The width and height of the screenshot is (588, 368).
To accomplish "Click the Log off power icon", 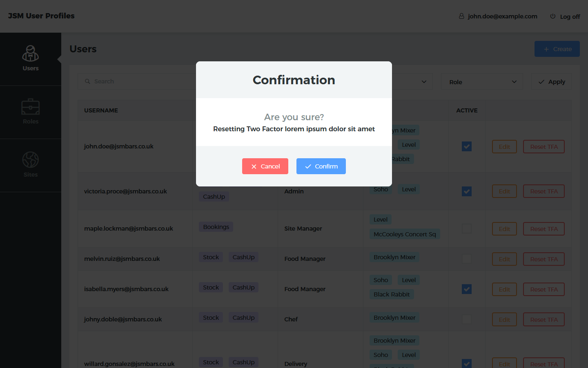I will [552, 16].
